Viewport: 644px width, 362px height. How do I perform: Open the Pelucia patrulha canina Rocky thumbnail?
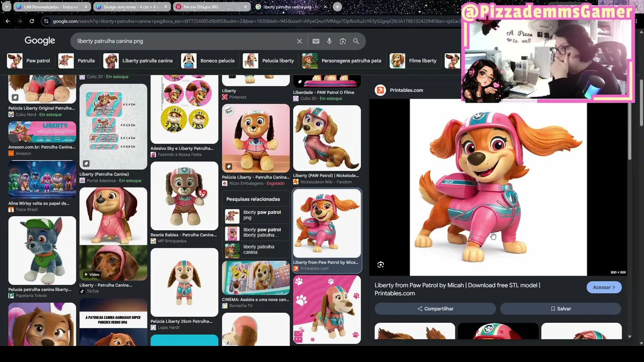pos(42,250)
